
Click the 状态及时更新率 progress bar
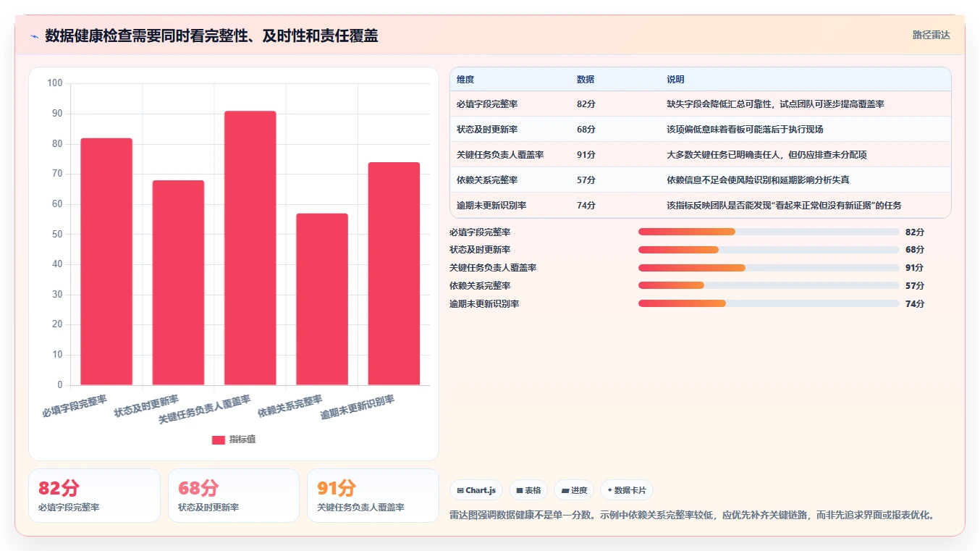click(769, 250)
